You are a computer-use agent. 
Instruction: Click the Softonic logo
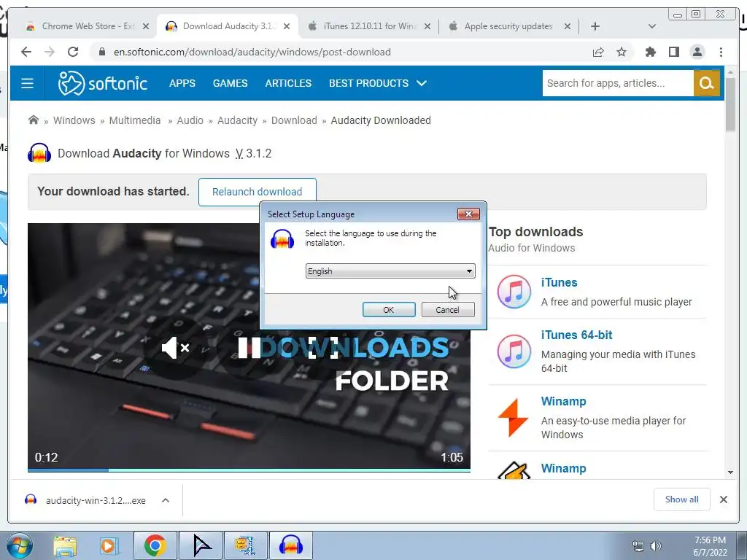(x=103, y=83)
